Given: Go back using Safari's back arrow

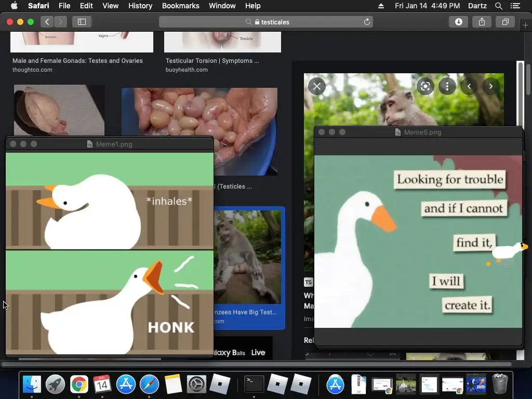Looking at the screenshot, I should [x=47, y=22].
